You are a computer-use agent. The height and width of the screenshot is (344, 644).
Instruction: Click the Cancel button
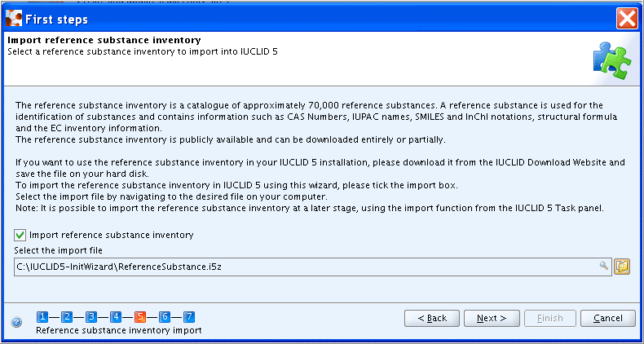pos(608,318)
